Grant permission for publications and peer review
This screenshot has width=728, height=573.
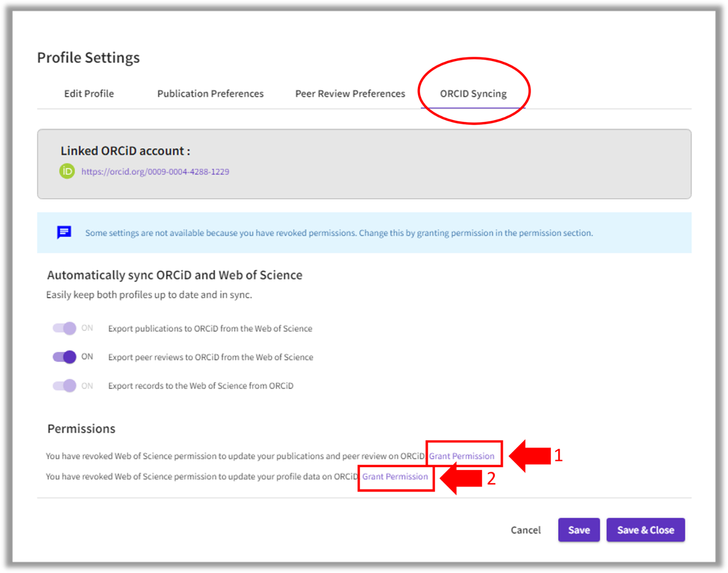pos(462,456)
